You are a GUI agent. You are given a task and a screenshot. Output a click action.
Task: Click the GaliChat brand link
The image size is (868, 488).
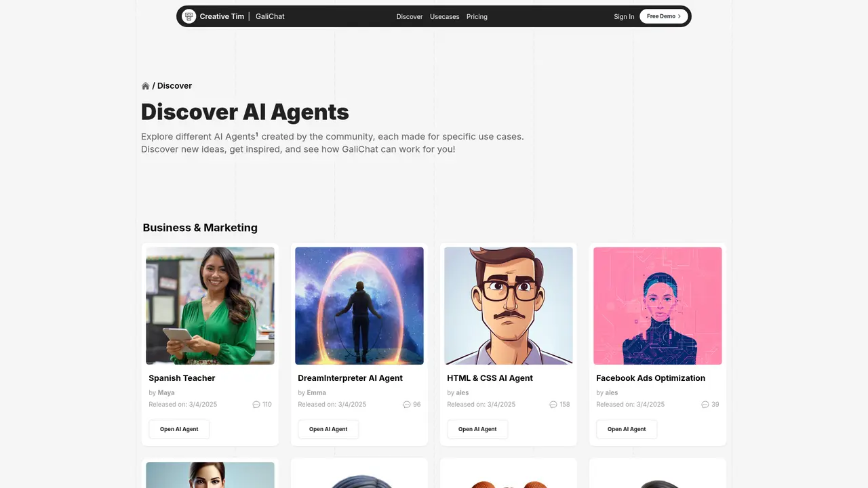[270, 16]
